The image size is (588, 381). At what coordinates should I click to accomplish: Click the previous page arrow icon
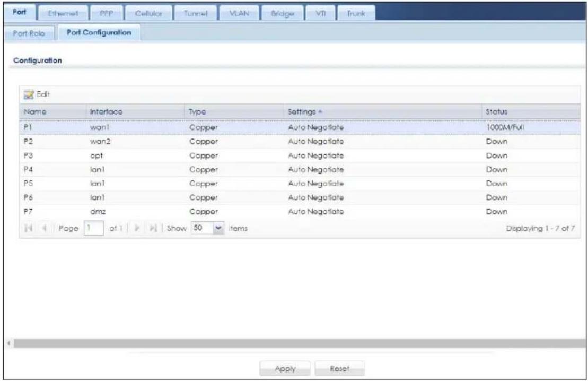pos(44,228)
